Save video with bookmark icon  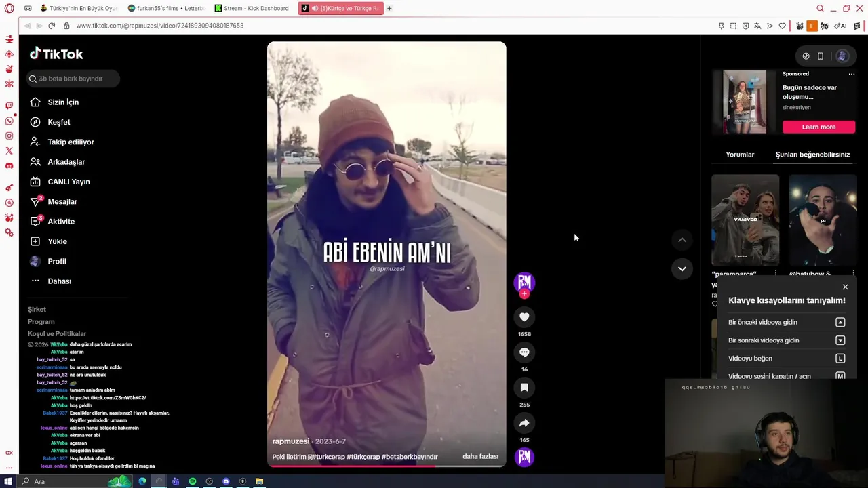(x=524, y=388)
